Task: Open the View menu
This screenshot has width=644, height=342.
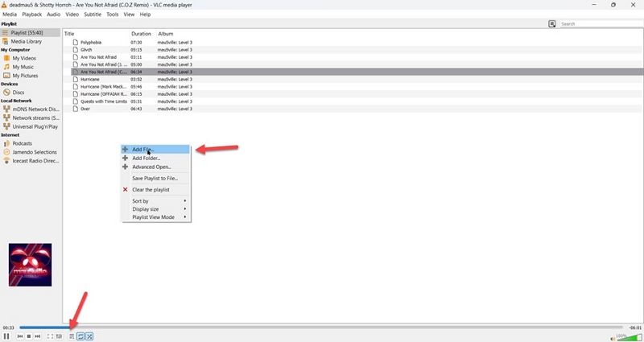Action: (129, 14)
